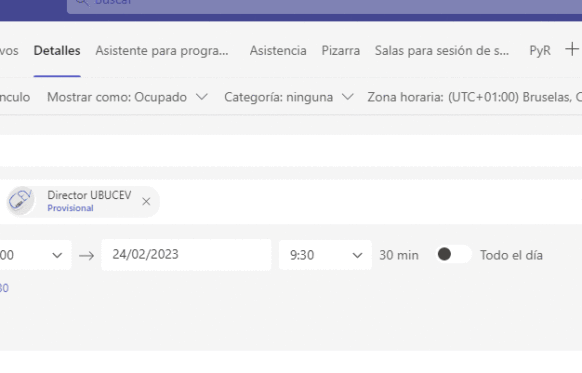
Task: Switch to the PyR tab
Action: (x=540, y=50)
